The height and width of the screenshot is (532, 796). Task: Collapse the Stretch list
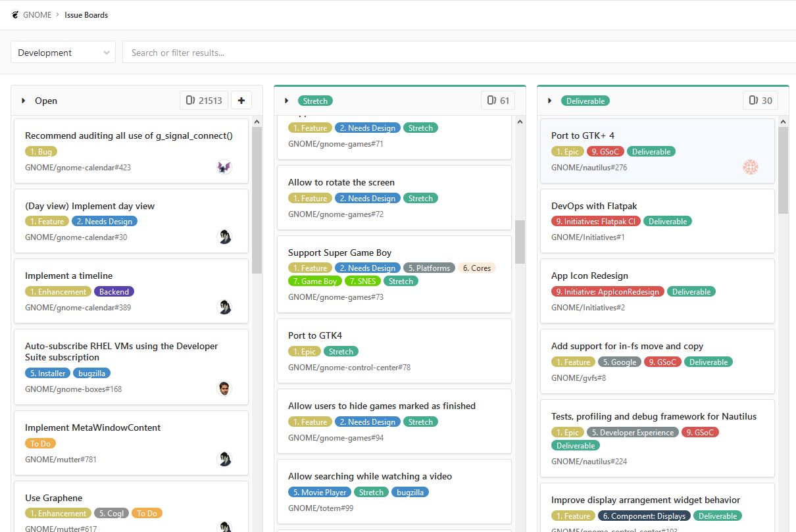[x=287, y=101]
